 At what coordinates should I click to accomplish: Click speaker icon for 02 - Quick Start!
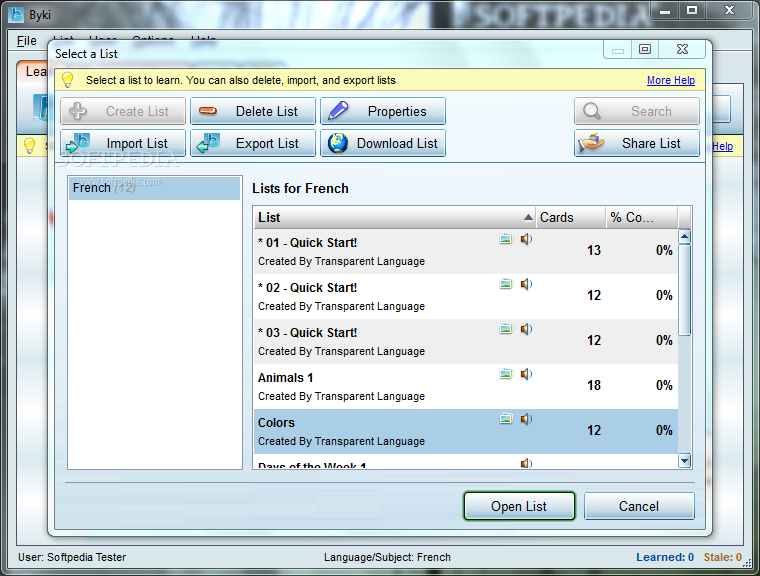[526, 284]
